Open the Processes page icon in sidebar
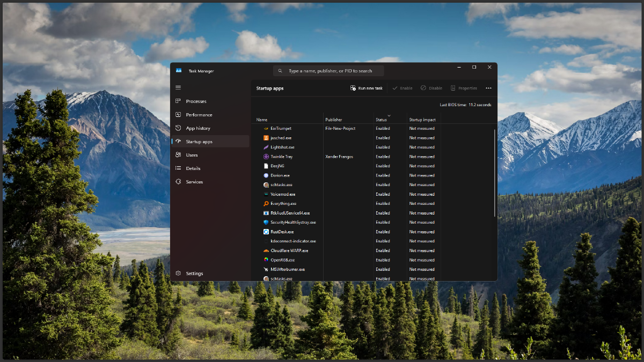 (x=178, y=101)
